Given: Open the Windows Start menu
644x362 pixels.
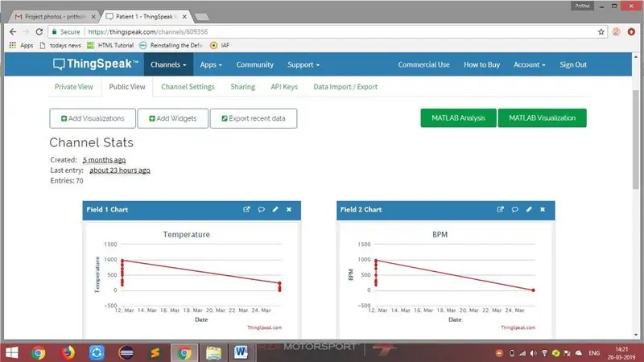Looking at the screenshot, I should [11, 352].
